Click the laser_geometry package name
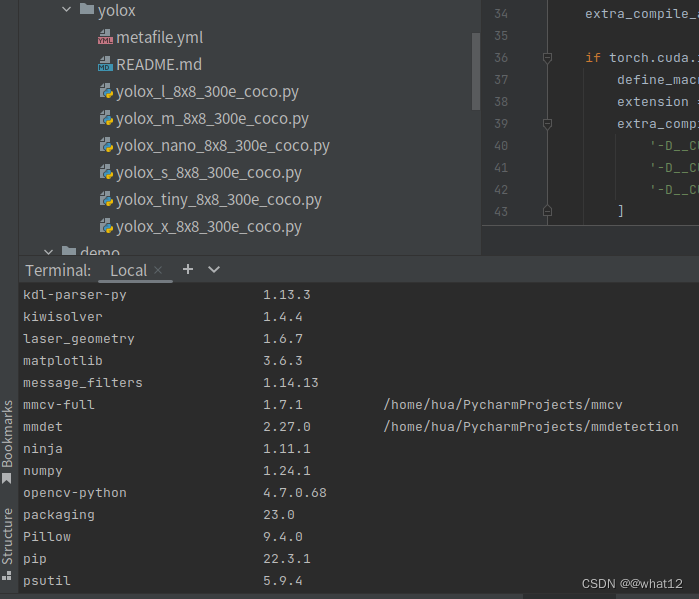 tap(79, 339)
